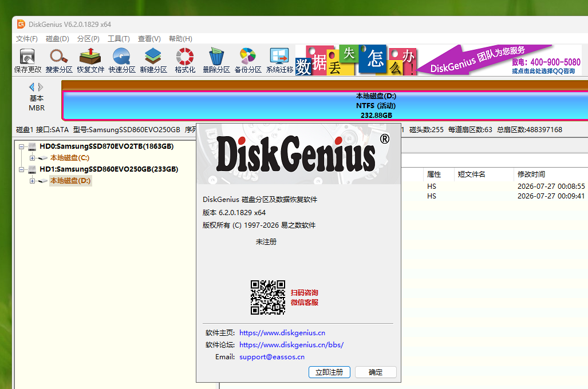
Task: Choose the 格式化 format tool
Action: point(185,61)
